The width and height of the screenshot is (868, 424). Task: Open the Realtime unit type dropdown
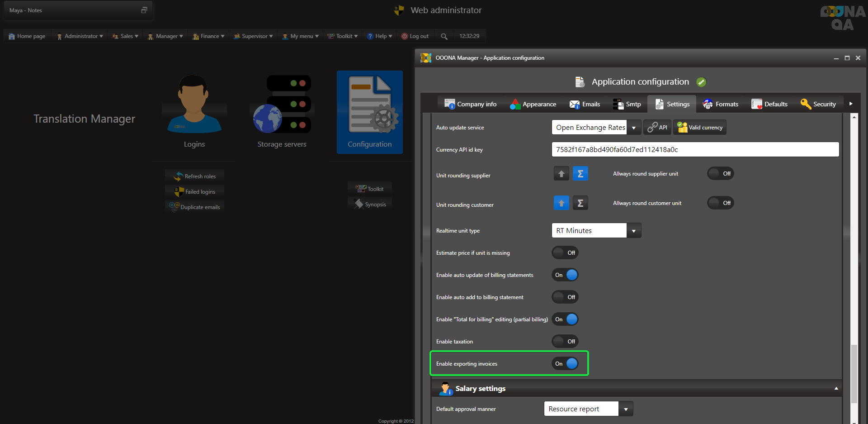633,231
